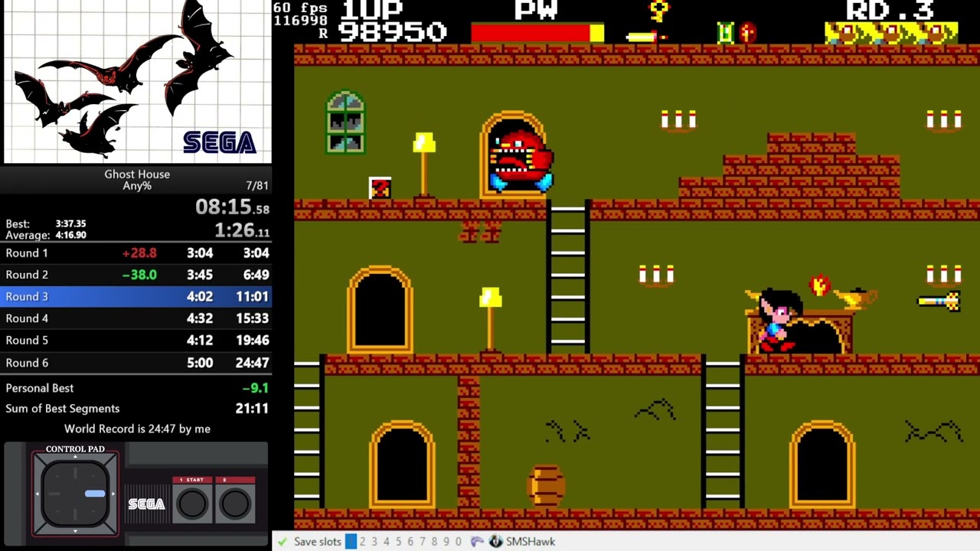Screen dimensions: 980x551
Task: Click the Round 2 delta −38.0
Action: pos(139,275)
